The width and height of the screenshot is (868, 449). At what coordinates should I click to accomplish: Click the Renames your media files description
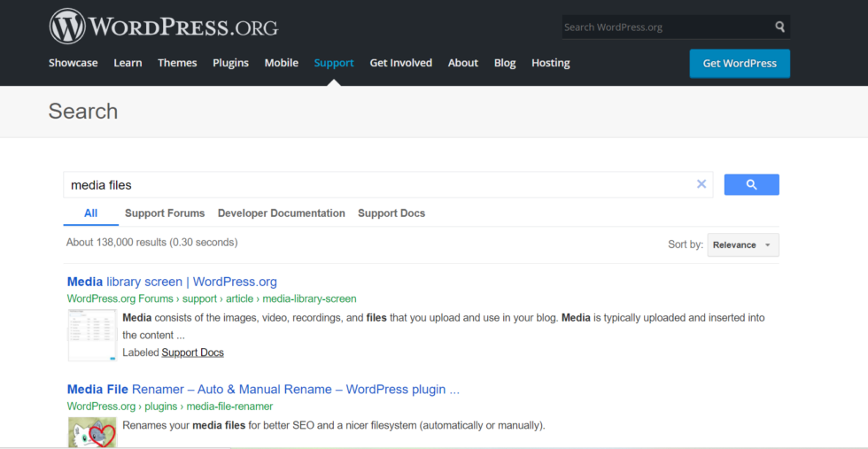tap(334, 426)
